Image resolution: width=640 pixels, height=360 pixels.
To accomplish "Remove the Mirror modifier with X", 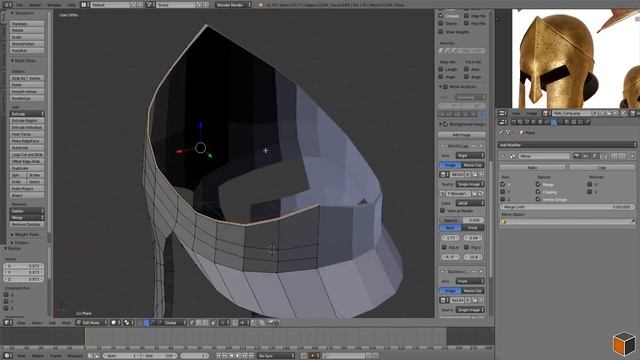I will (x=632, y=156).
